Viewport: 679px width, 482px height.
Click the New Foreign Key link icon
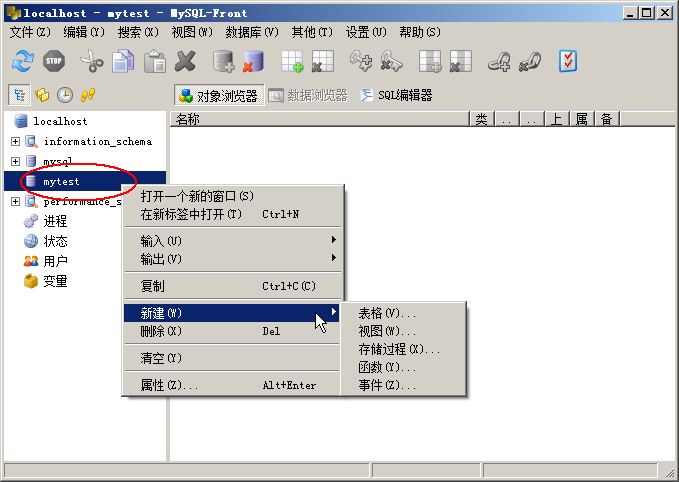[499, 61]
